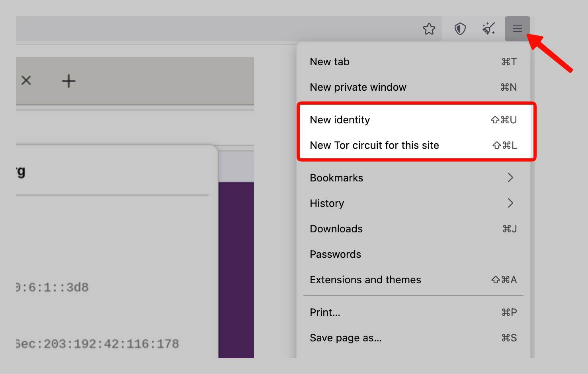Click the History chevron arrow

click(510, 203)
